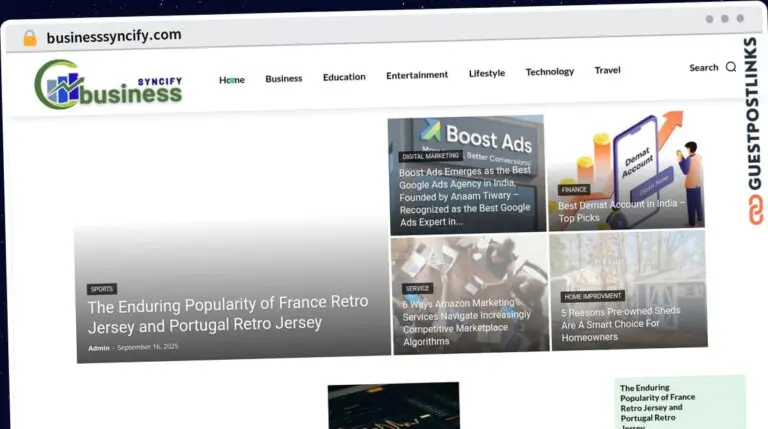768x429 pixels.
Task: Navigate to the Technology section
Action: 550,72
